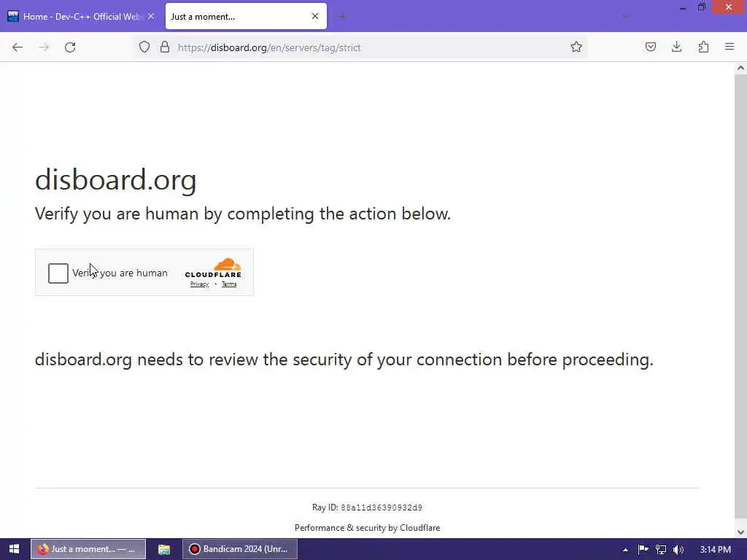
Task: Open the volume speaker tray icon
Action: (678, 550)
